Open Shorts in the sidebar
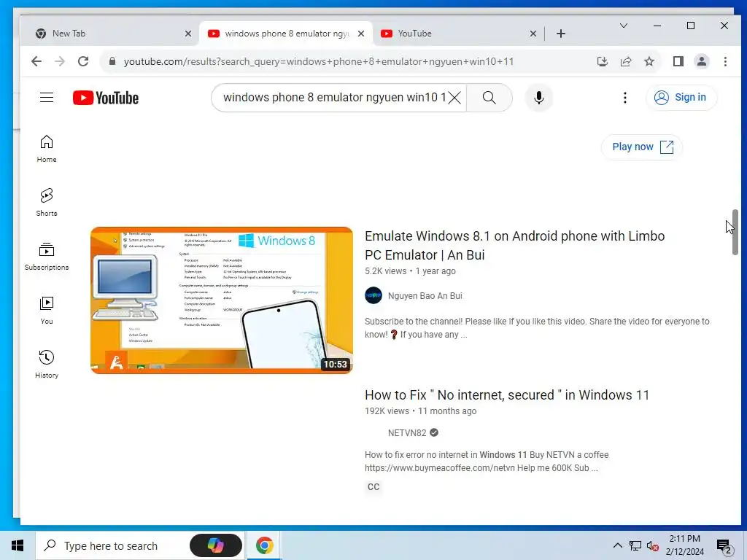 [x=47, y=203]
